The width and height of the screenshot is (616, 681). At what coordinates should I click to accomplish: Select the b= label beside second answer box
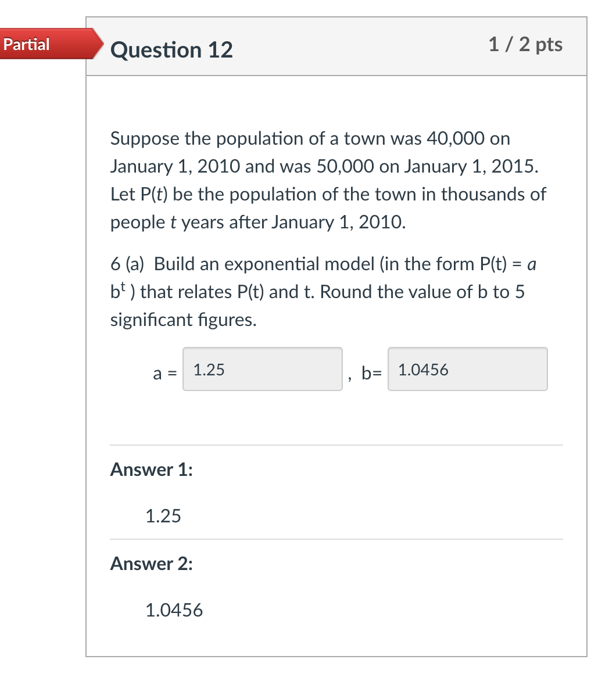pyautogui.click(x=370, y=374)
